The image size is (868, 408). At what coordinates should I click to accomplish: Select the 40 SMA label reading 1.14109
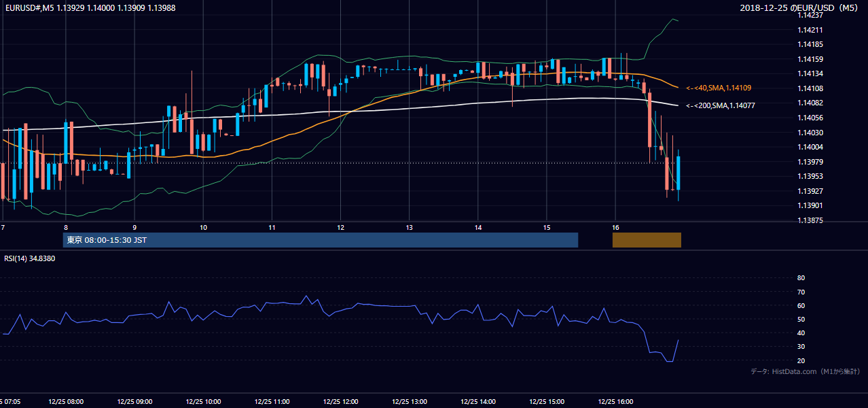click(719, 88)
